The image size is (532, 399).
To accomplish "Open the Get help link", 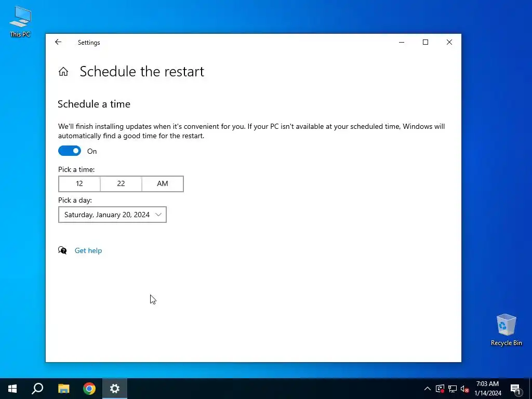I will 88,250.
